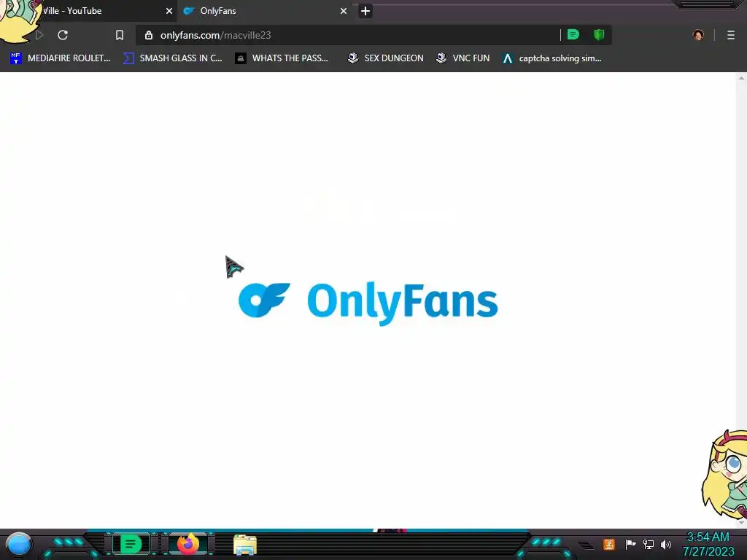Open the MEDIAFIRE ROULET... bookmark
Screen dimensions: 747x560
tap(60, 58)
